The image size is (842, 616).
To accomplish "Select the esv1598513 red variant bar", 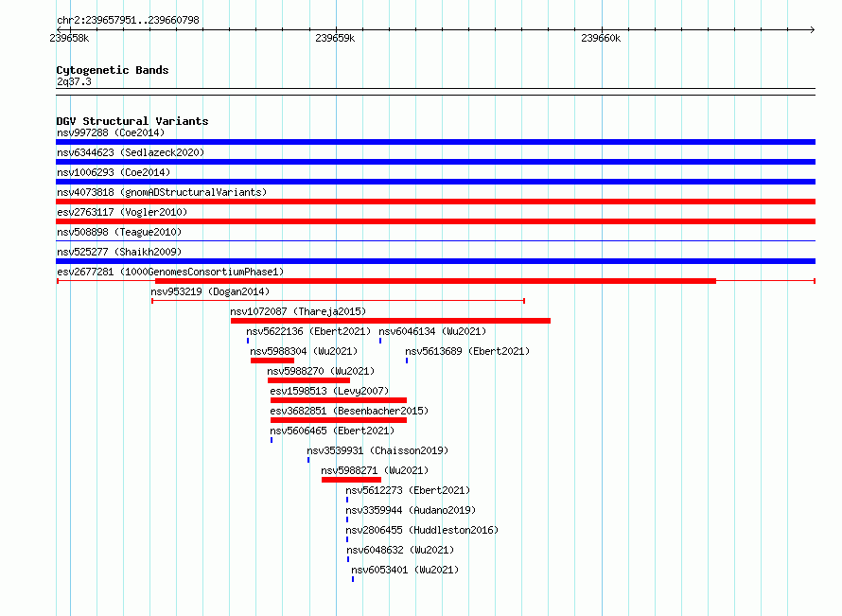I will pos(339,400).
